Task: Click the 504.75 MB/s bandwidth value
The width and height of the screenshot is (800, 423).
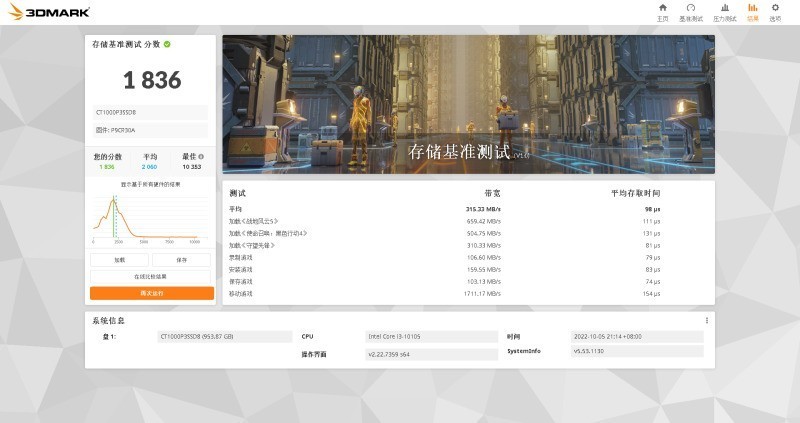Action: [484, 233]
